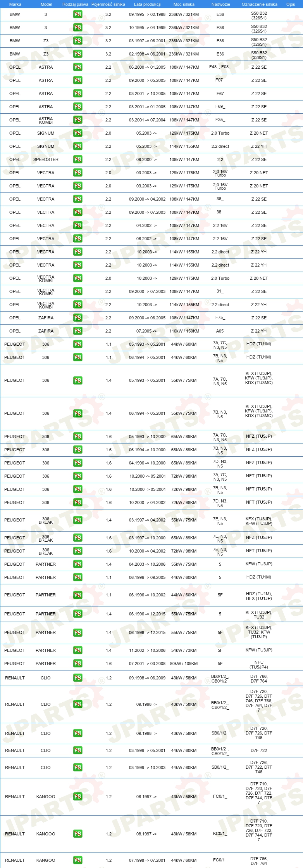Select the 54kW / 73KM power cell
The height and width of the screenshot is (868, 303).
tap(184, 650)
